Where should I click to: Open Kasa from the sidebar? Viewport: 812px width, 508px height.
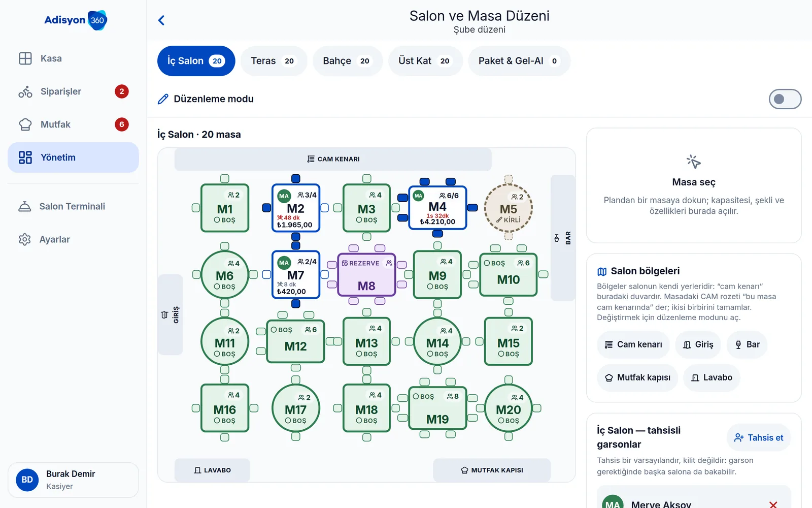(73, 58)
